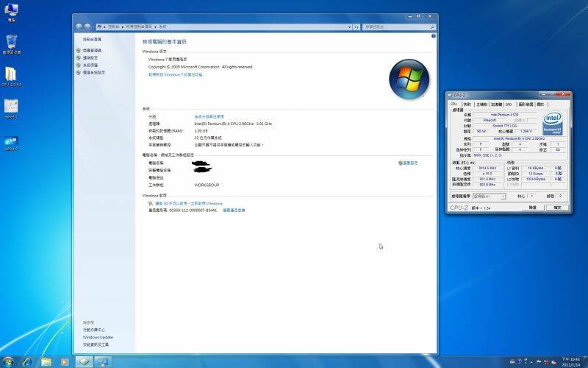Click the activate Windows now link
Viewport: 588px width, 368px height.
point(189,204)
